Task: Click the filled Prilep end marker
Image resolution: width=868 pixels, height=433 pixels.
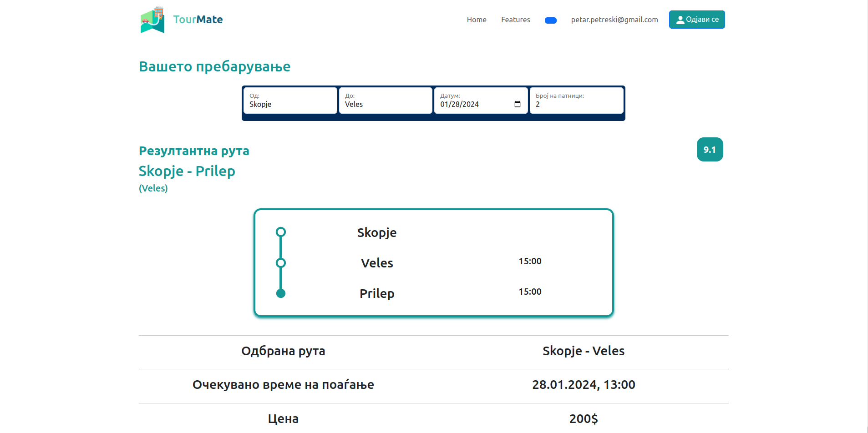Action: pyautogui.click(x=281, y=293)
